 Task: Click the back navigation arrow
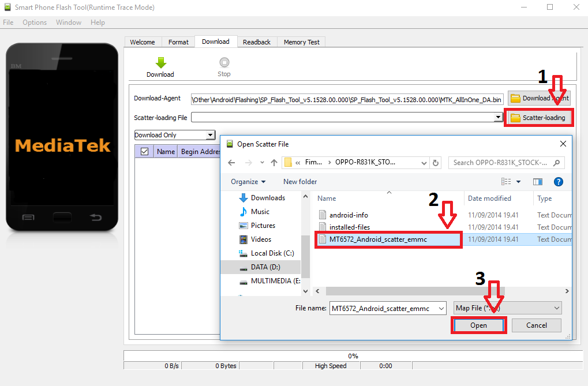point(231,162)
